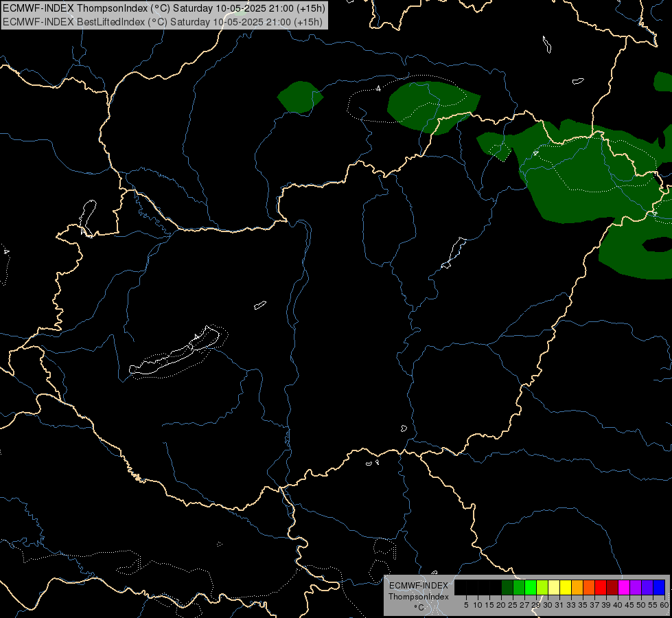
Task: Select the dark green 20–25 legend swatch
Action: pos(507,587)
